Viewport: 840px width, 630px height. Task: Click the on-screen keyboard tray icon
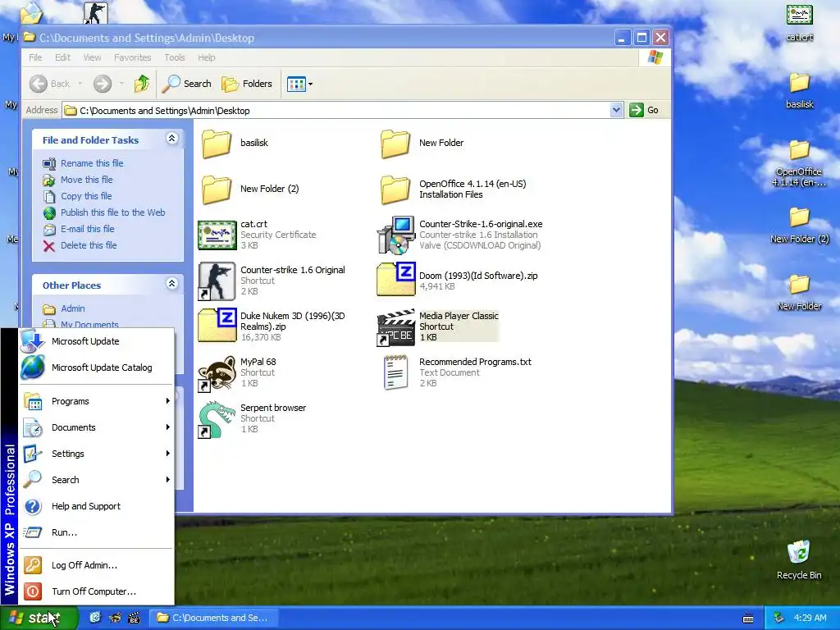[x=748, y=619]
